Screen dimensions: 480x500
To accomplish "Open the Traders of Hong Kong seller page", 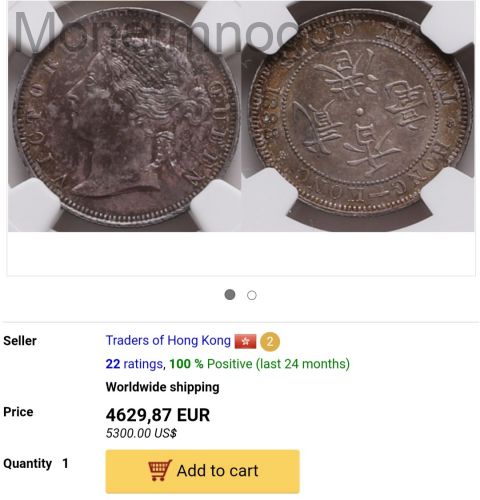I will pos(168,341).
